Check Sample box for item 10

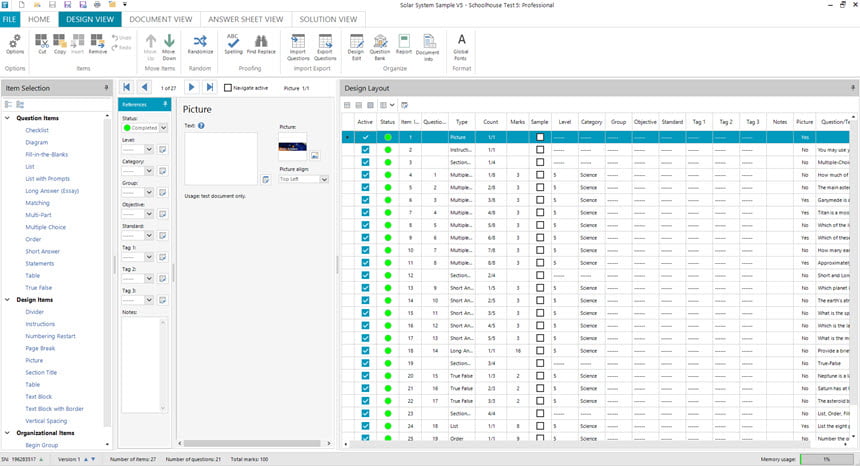click(540, 250)
